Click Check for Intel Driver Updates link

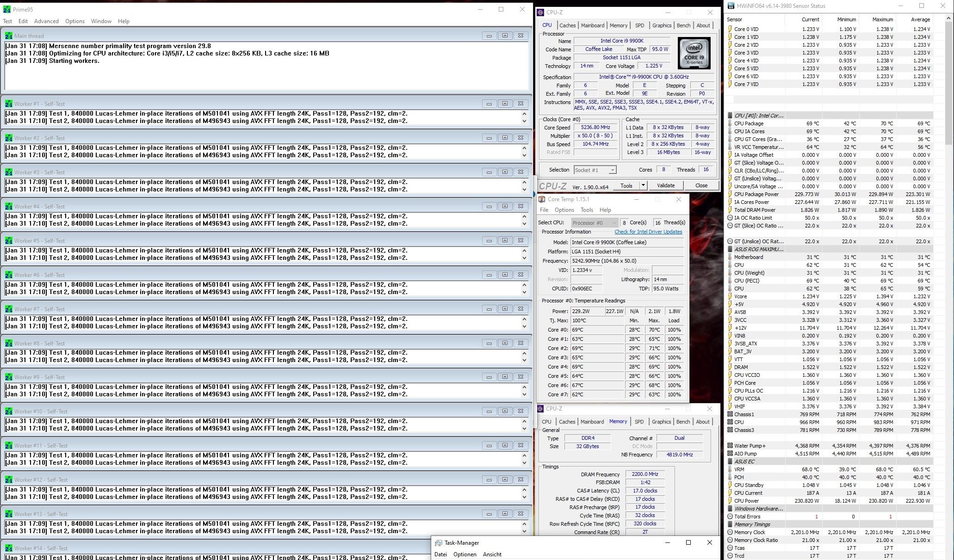pos(648,232)
